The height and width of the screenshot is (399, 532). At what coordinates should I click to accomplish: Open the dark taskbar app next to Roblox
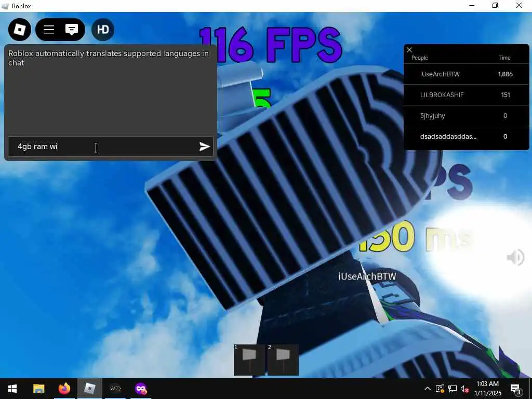coord(115,389)
